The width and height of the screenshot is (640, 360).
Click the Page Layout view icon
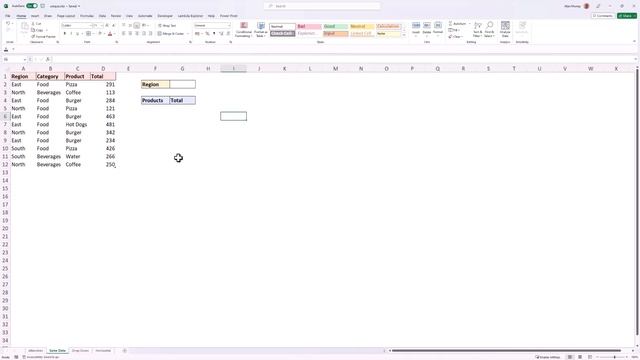pyautogui.click(x=580, y=357)
